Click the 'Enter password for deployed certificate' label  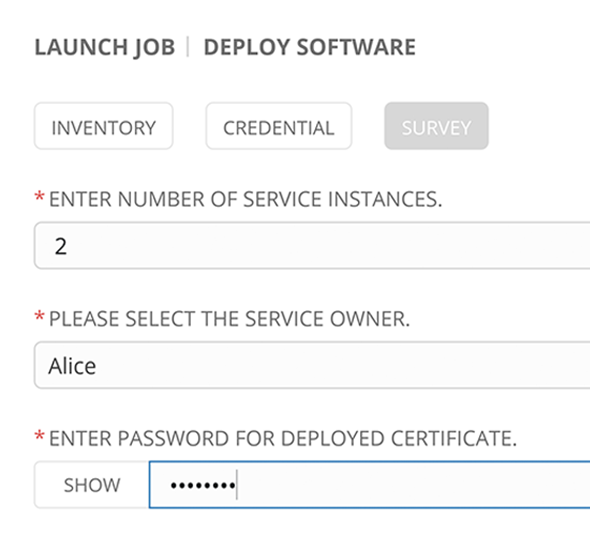[283, 438]
